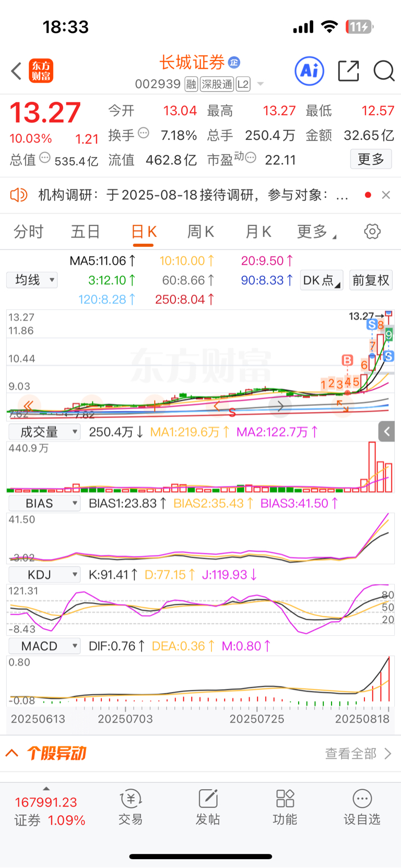Tap the right arrow circle on K chart
The width and height of the screenshot is (401, 868).
(280, 406)
